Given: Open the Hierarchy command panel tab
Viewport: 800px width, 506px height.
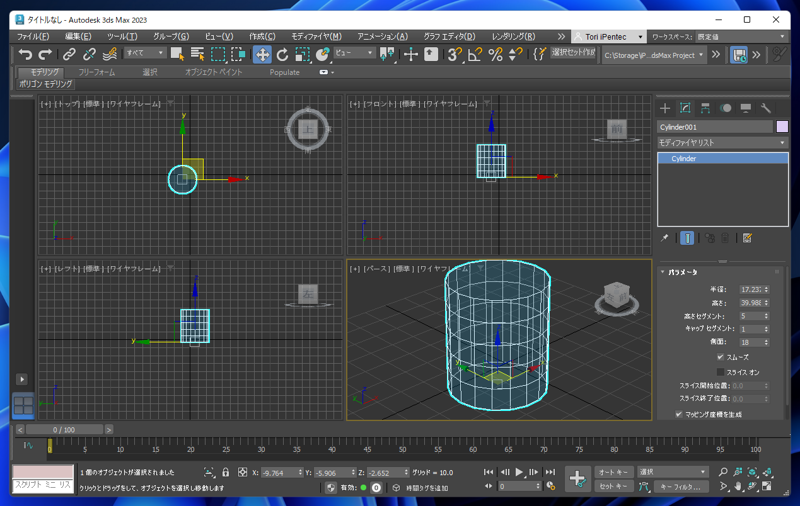Looking at the screenshot, I should tap(705, 108).
